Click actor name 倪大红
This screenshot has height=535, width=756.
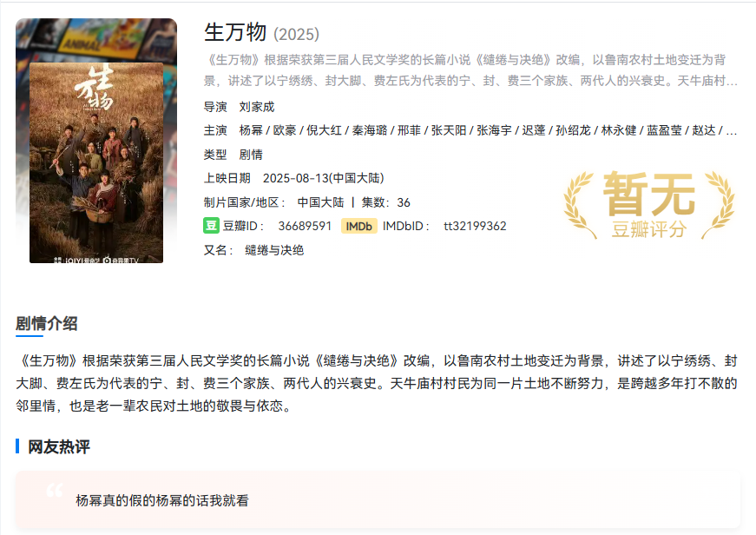[324, 131]
